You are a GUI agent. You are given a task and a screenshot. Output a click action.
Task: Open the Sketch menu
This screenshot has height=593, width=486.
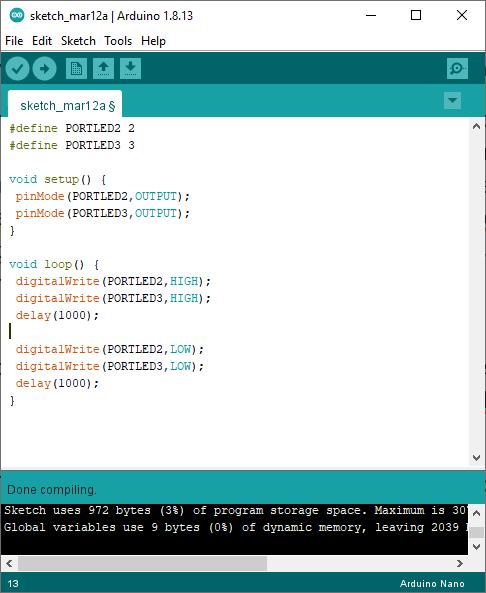click(78, 41)
